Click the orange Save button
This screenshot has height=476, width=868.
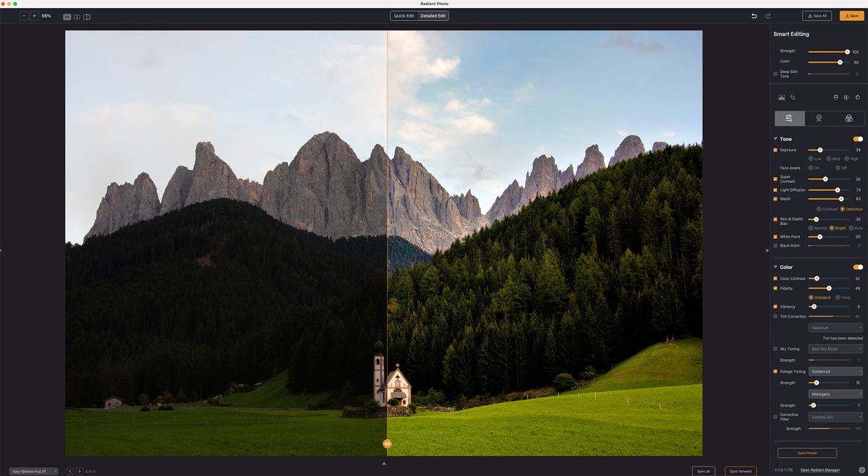tap(851, 15)
